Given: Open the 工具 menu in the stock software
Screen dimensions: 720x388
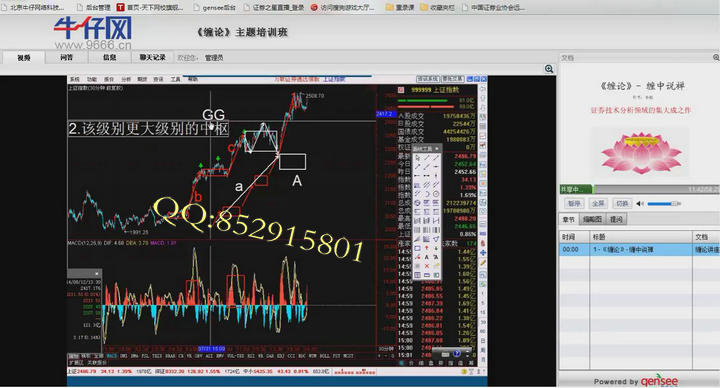Looking at the screenshot, I should [x=176, y=79].
